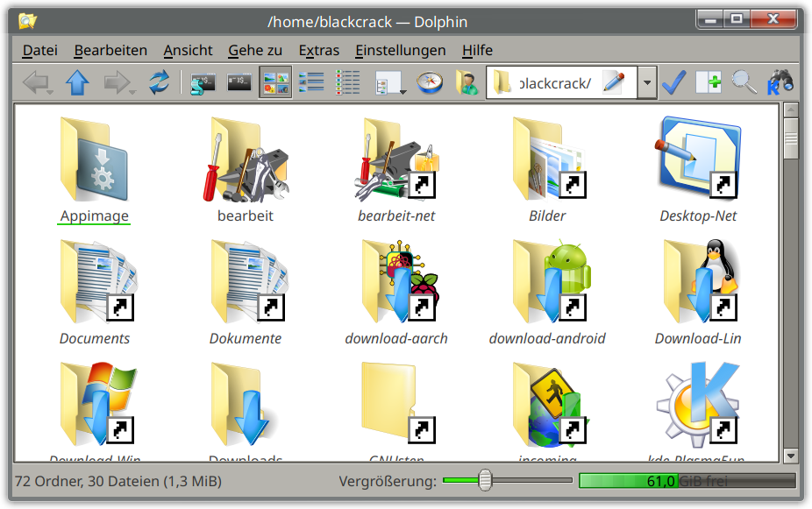
Task: Select the Documents folder icon
Action: pyautogui.click(x=97, y=281)
